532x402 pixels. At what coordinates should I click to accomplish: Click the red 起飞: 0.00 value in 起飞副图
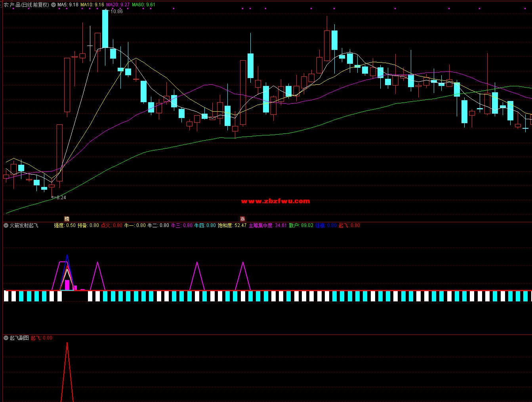coord(42,338)
